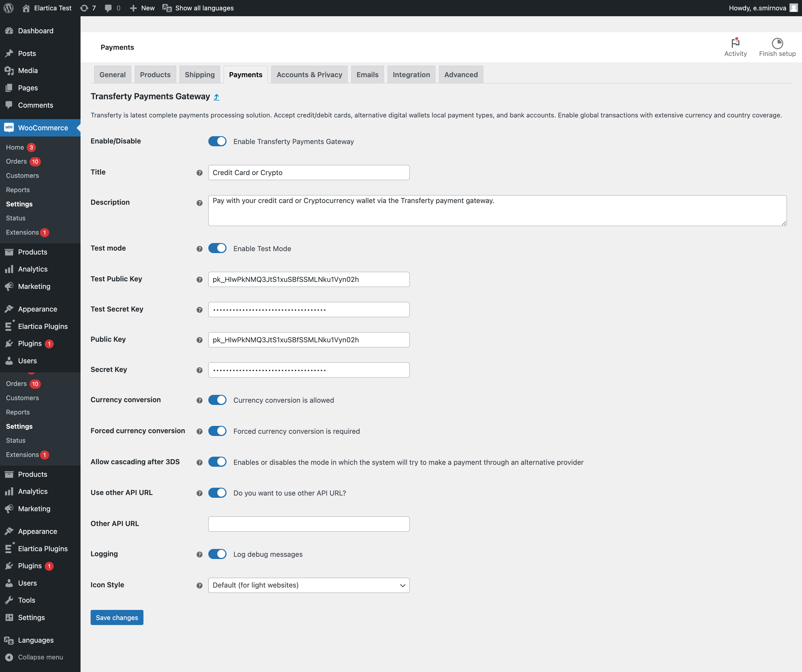
Task: Disable the Transferty Payments Gateway toggle
Action: [x=217, y=141]
